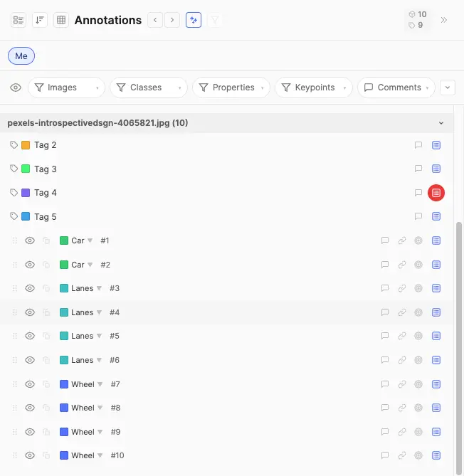
Task: Select Tag 4 row
Action: [226, 193]
